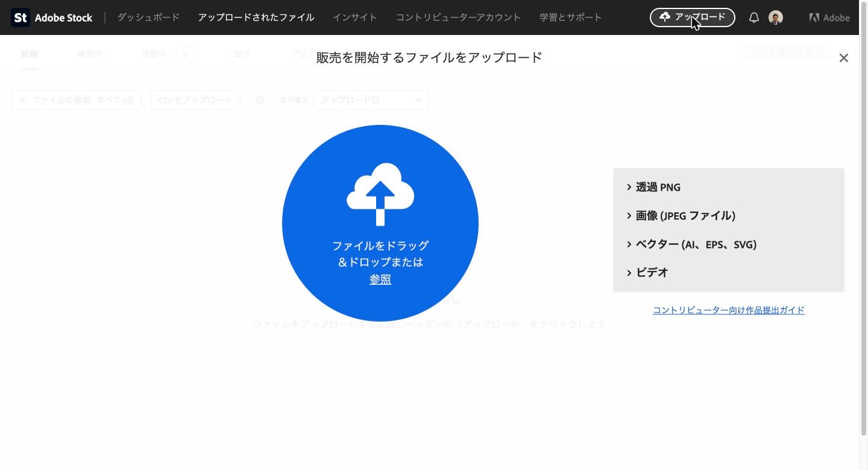Expand the 透過 PNG section
This screenshot has width=868, height=470.
653,187
